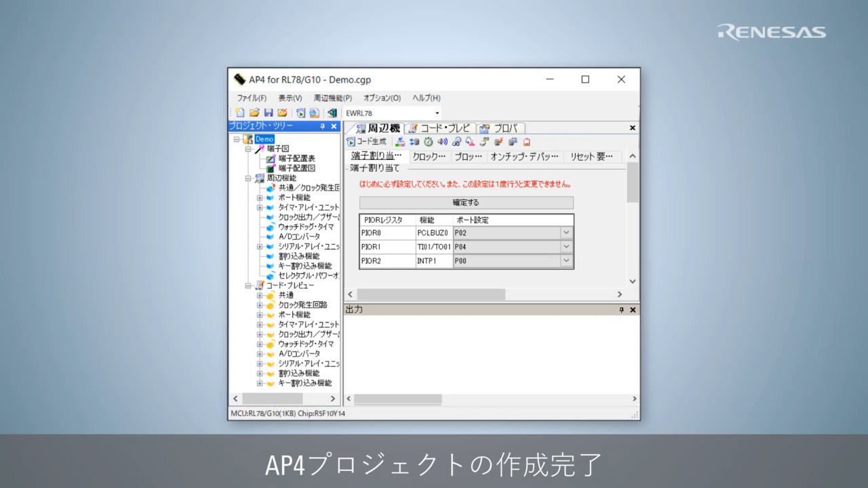Click the コード生成 code generation button
Image resolution: width=868 pixels, height=488 pixels.
point(366,142)
